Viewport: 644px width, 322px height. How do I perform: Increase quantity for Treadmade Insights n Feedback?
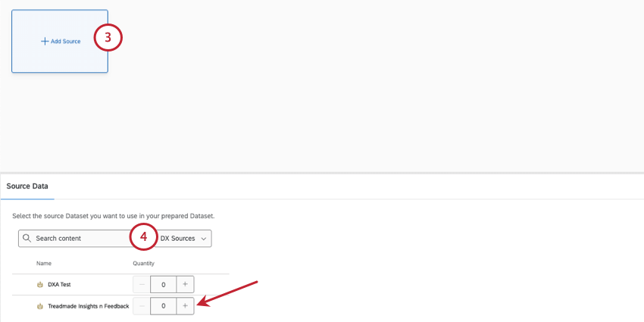pyautogui.click(x=185, y=306)
